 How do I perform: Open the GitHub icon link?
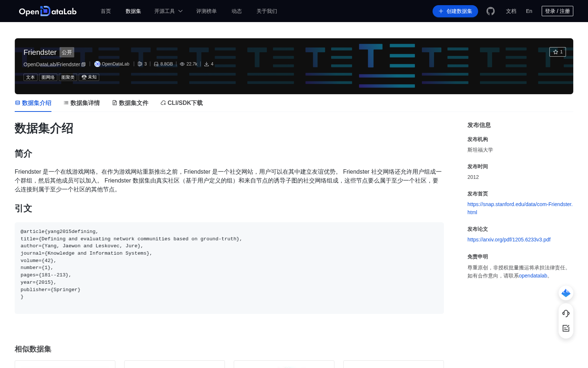click(x=491, y=11)
